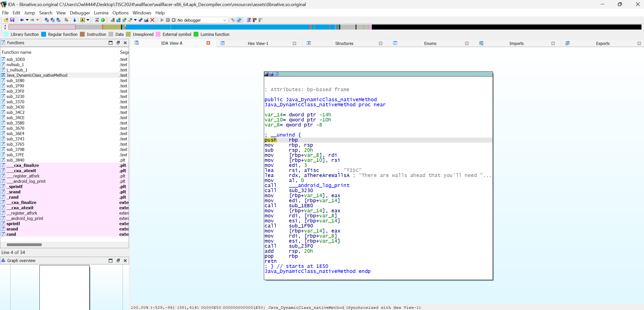Click the yellow 'A' strings icon
The height and width of the screenshot is (310, 644).
pos(83,20)
